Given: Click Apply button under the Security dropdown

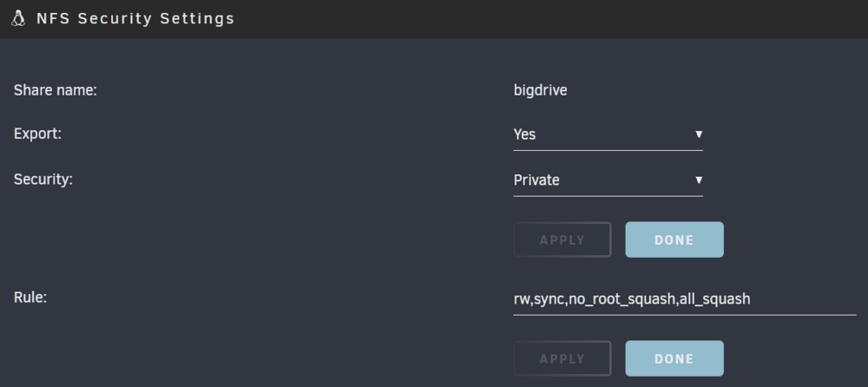Looking at the screenshot, I should pyautogui.click(x=562, y=239).
